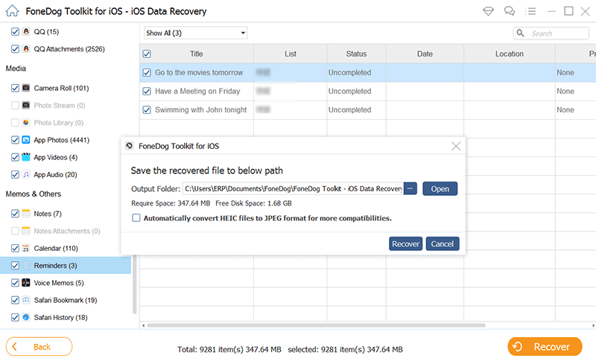The image size is (596, 364).
Task: Click the Photo Stream icon
Action: [26, 105]
